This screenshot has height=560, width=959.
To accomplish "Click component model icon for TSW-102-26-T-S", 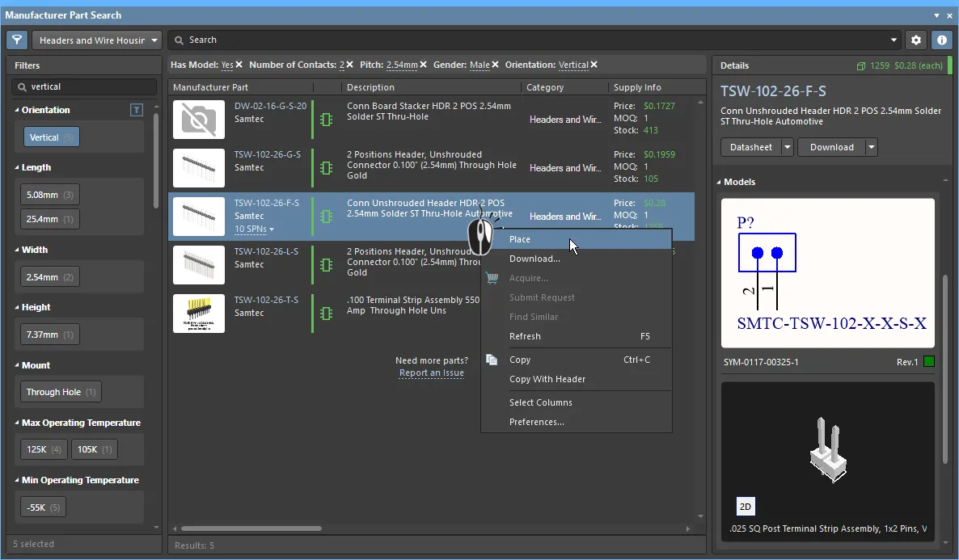I will coord(326,313).
